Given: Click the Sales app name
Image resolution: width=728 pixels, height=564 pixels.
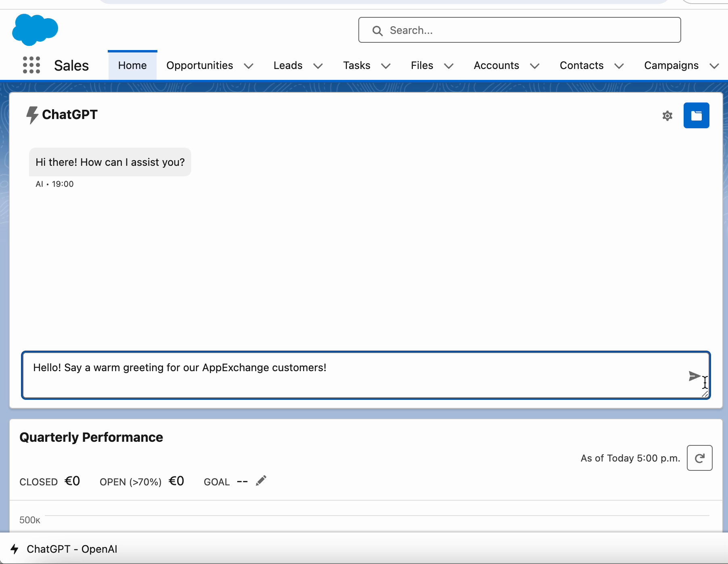Looking at the screenshot, I should click(71, 65).
